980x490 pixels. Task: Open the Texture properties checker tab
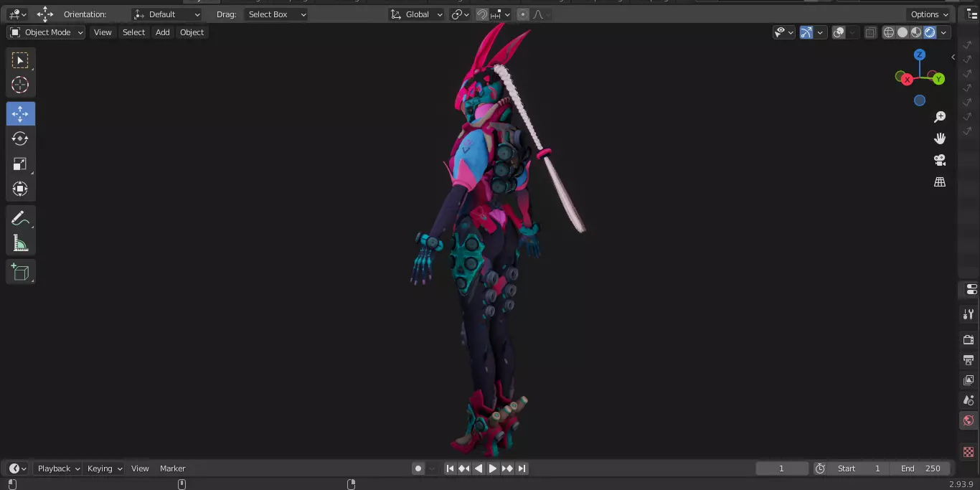click(969, 452)
